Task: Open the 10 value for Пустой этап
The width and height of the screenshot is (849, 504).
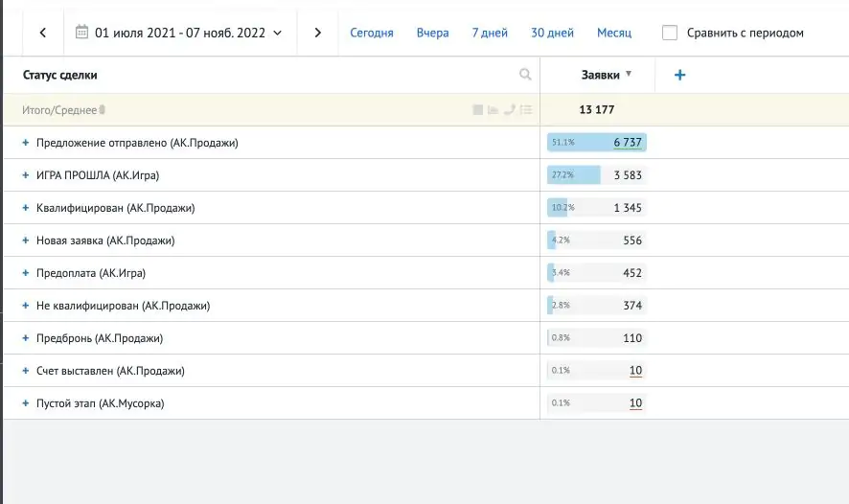Action: [635, 403]
